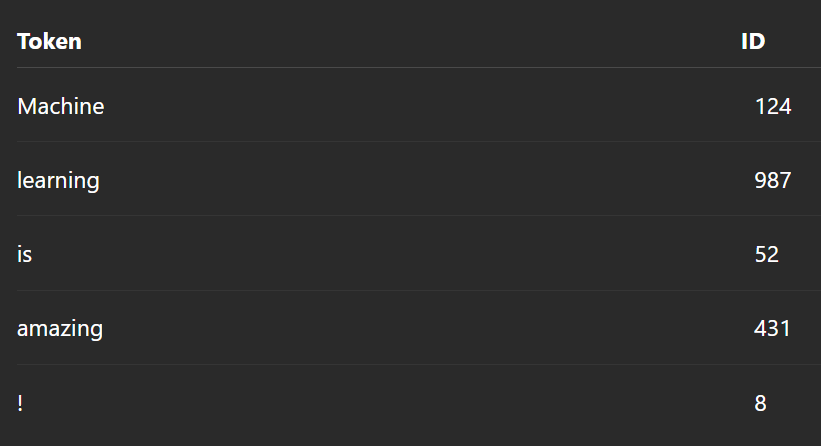Viewport: 821px width, 446px height.
Task: Click the token cell 'is'
Action: pos(25,254)
